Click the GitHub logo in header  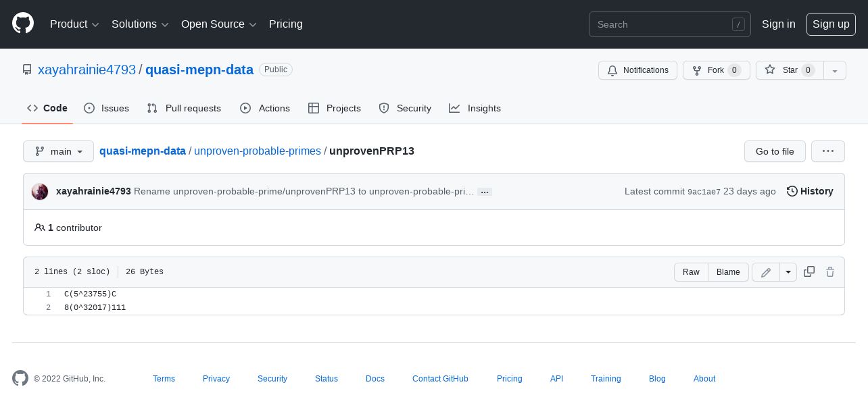(x=23, y=24)
